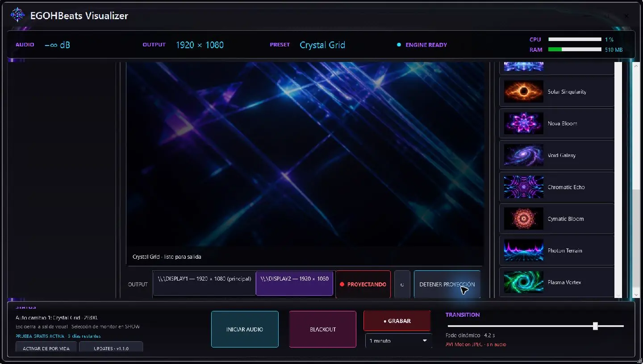Click the PRUEBA GRATIS ACTIVA trial notice
This screenshot has height=364, width=643.
[x=58, y=336]
